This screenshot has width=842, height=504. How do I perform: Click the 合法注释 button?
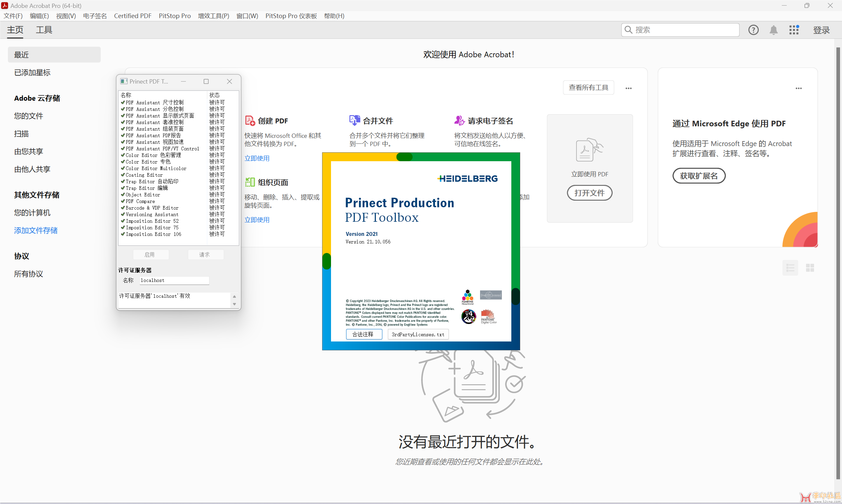pyautogui.click(x=364, y=334)
